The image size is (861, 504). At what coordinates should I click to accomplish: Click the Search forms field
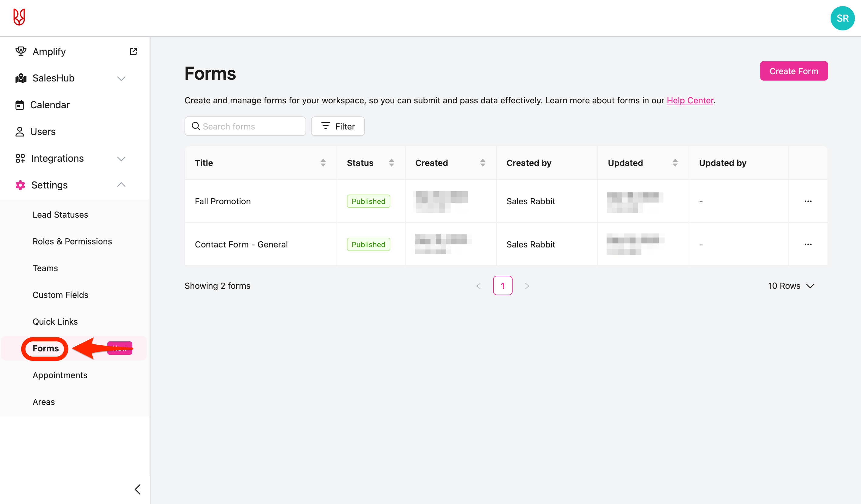249,126
